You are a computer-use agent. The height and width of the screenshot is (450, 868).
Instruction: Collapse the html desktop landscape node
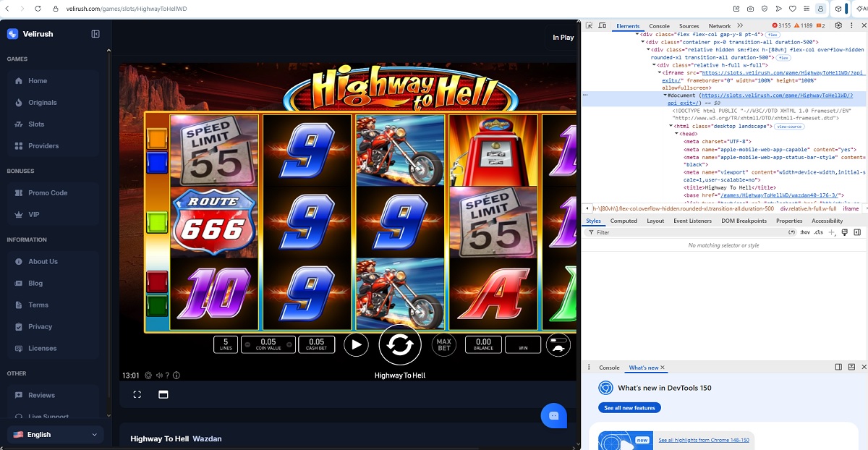pyautogui.click(x=670, y=127)
